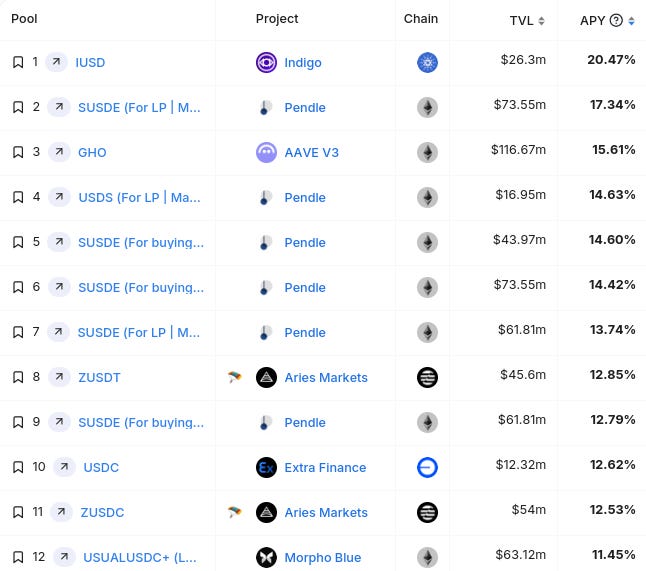Image resolution: width=646 pixels, height=571 pixels.
Task: Sort the table by TVL
Action: click(x=541, y=21)
